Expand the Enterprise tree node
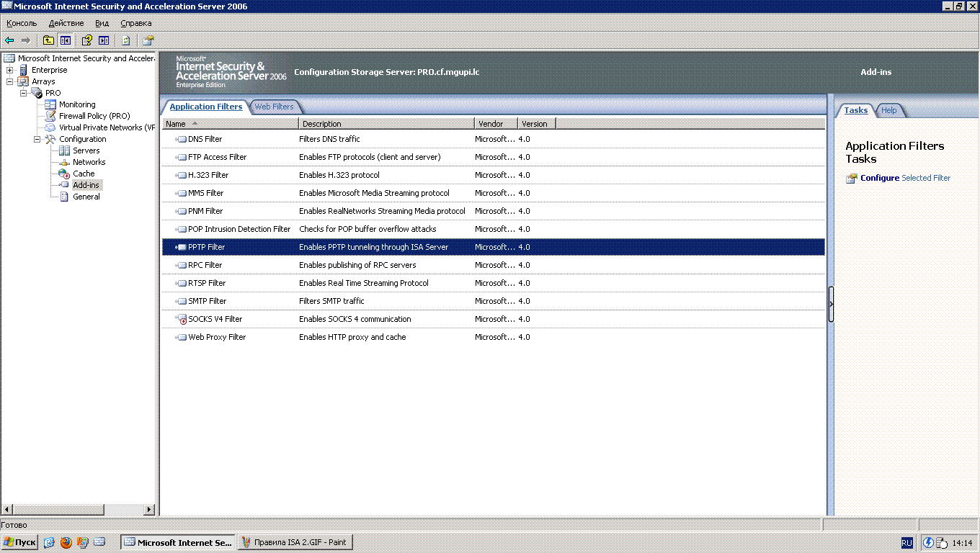The image size is (980, 553). [9, 70]
